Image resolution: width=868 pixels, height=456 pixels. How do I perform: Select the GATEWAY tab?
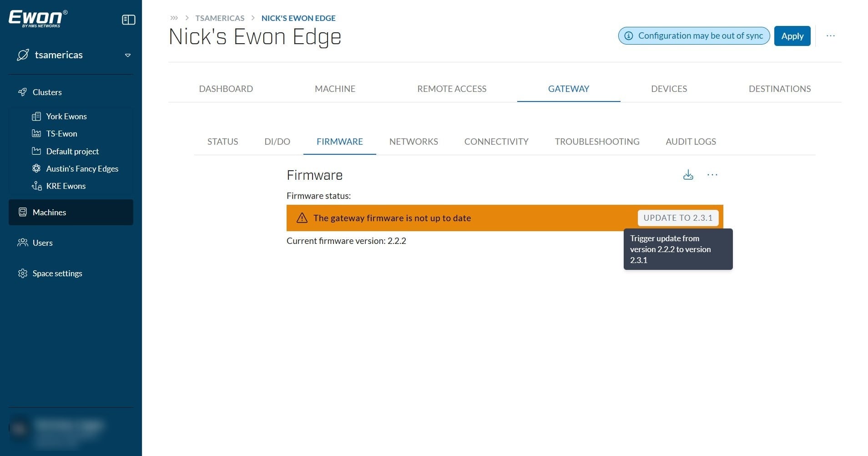(x=569, y=89)
